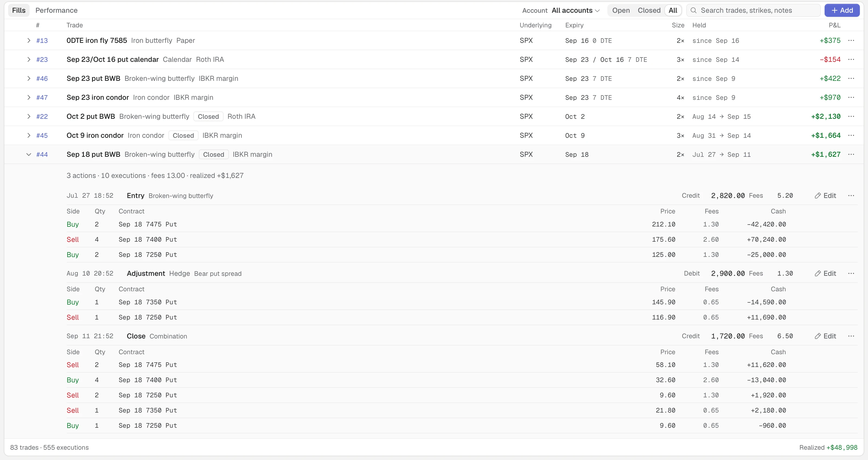Click the cash value +70,240.00
Screen dimensions: 868x460
point(766,239)
